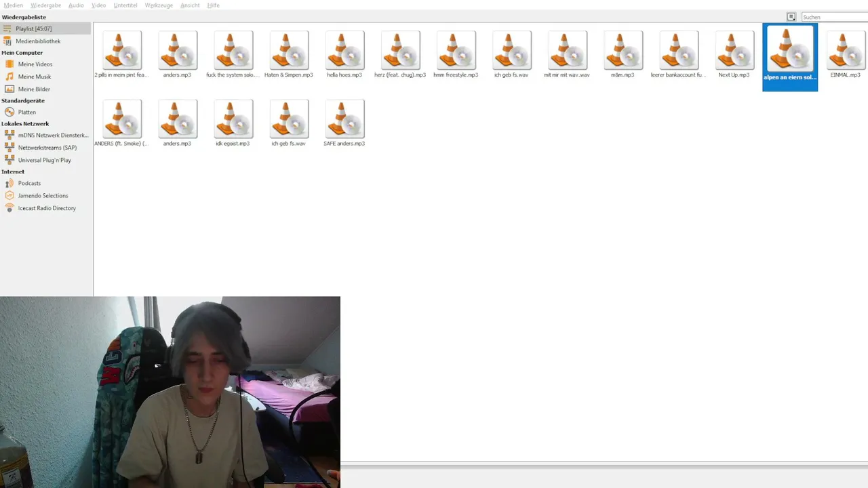This screenshot has height=488, width=868.
Task: Open the Ansicht menu
Action: 190,5
